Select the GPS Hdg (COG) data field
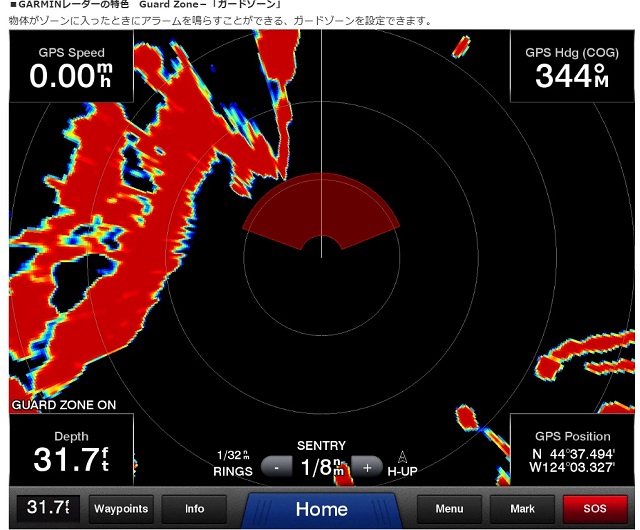 pos(571,68)
